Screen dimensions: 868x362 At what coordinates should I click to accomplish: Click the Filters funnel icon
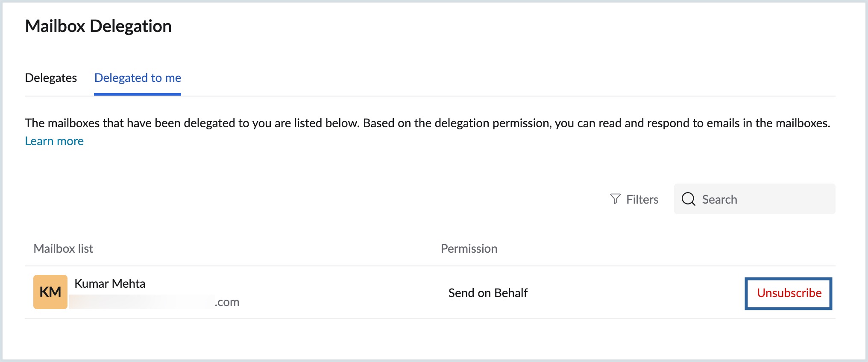click(615, 199)
